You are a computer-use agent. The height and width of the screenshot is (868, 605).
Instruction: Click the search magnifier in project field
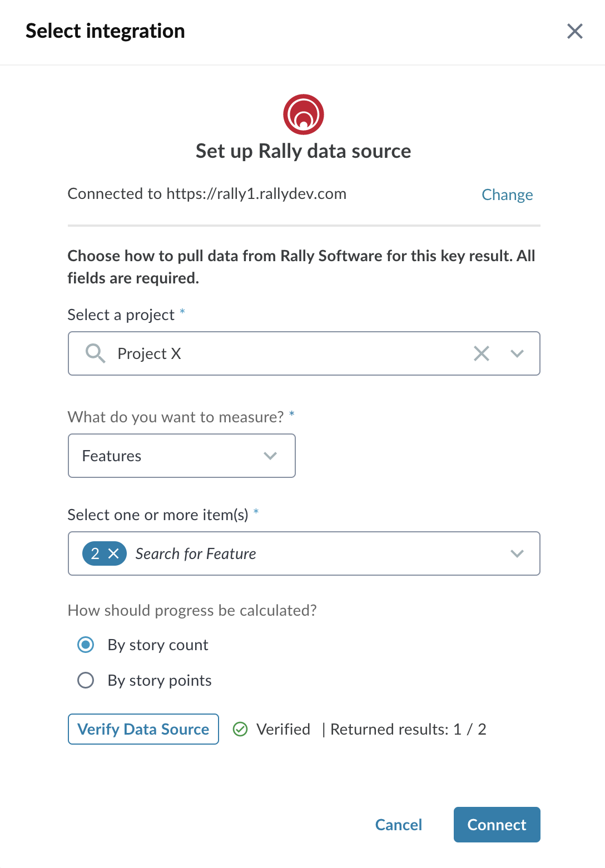pyautogui.click(x=95, y=353)
